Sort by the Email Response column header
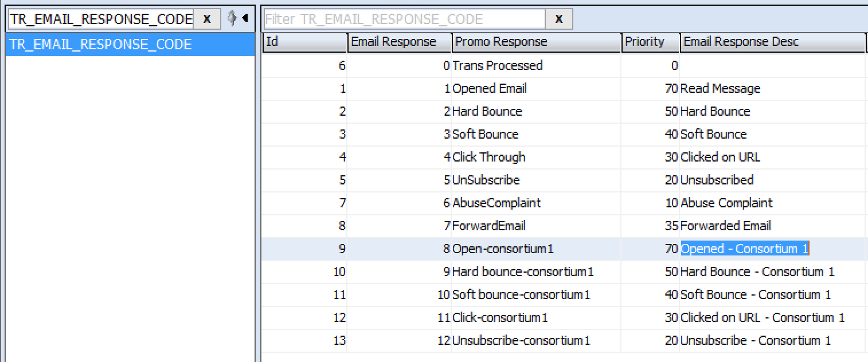 [399, 42]
